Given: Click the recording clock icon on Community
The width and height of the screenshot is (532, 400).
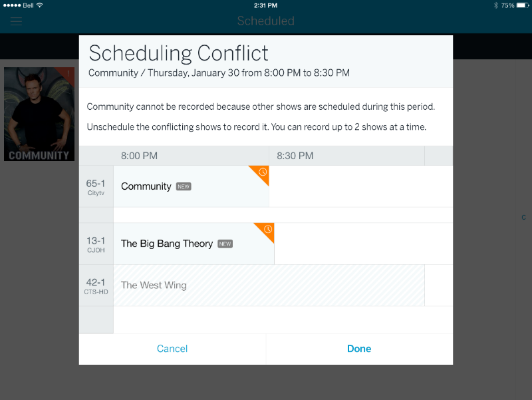Looking at the screenshot, I should [263, 172].
